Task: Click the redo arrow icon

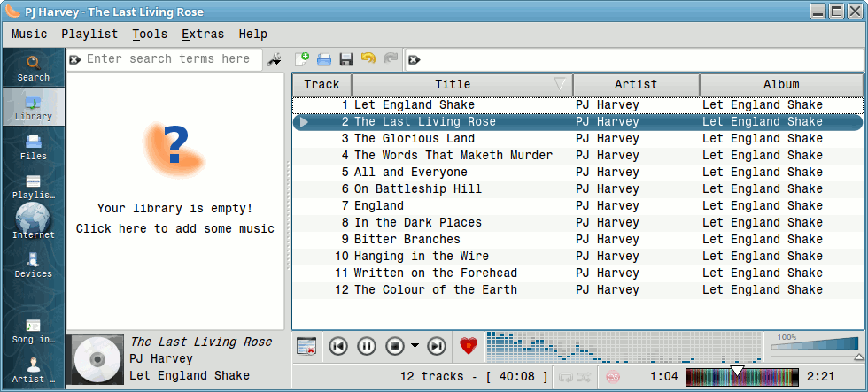Action: (x=391, y=58)
